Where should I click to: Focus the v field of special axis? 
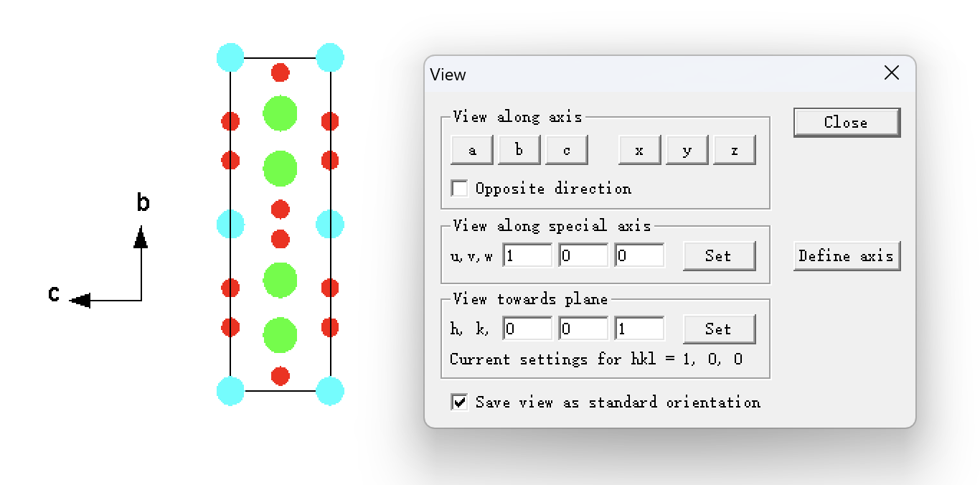583,255
